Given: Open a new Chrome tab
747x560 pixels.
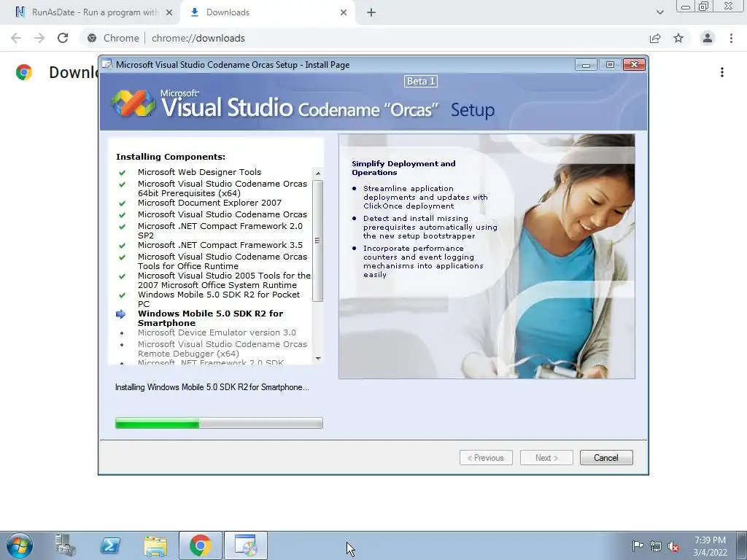Looking at the screenshot, I should [x=371, y=13].
